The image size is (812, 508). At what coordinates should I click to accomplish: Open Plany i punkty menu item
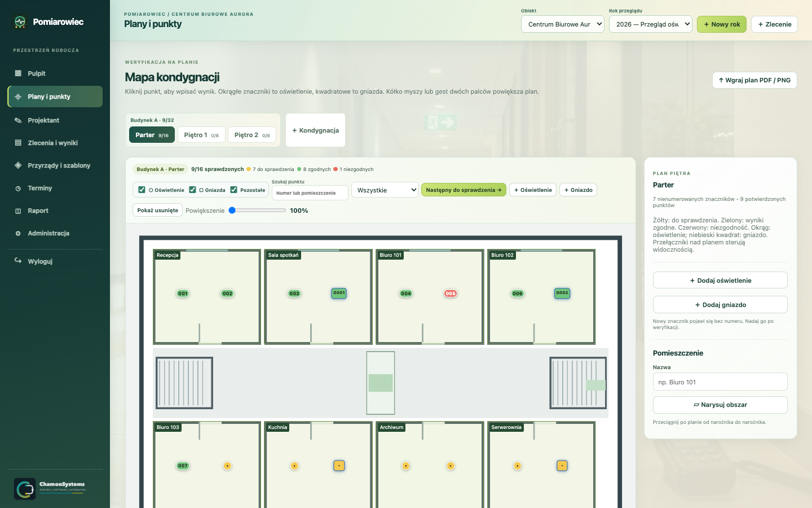click(55, 97)
